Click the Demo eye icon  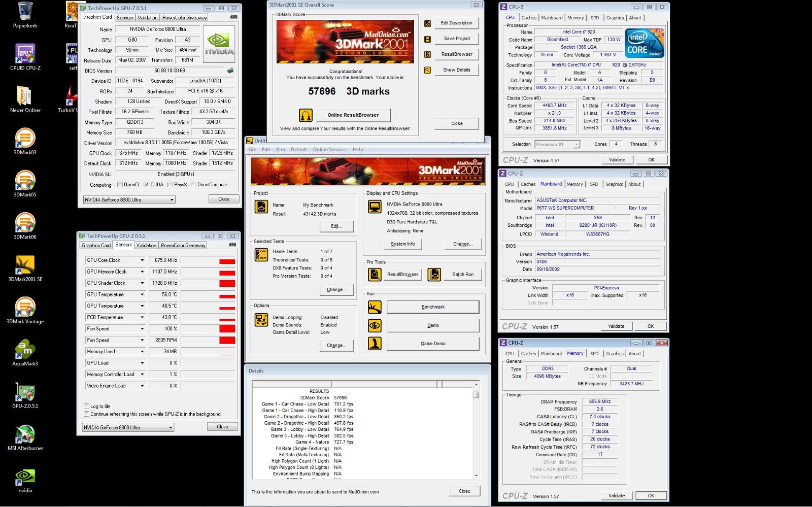(375, 325)
